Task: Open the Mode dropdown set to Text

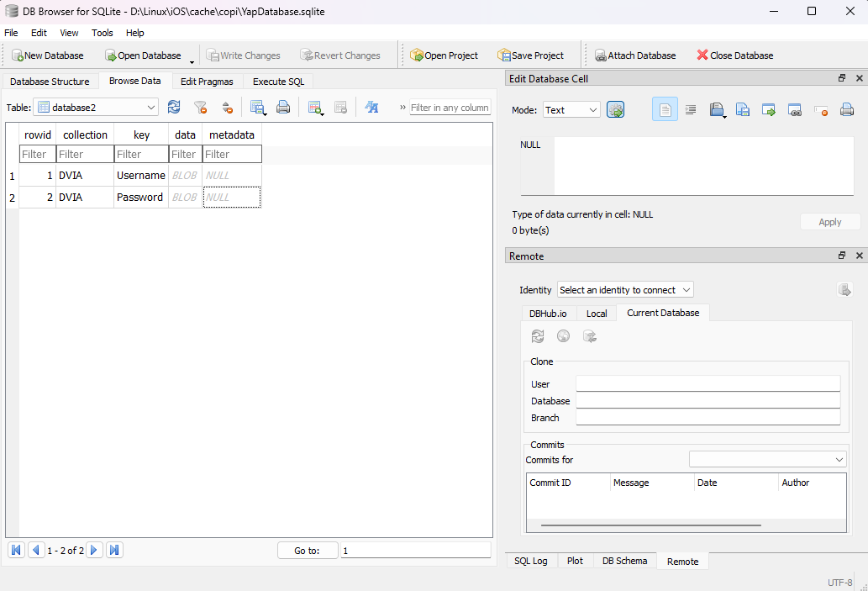Action: (x=571, y=109)
